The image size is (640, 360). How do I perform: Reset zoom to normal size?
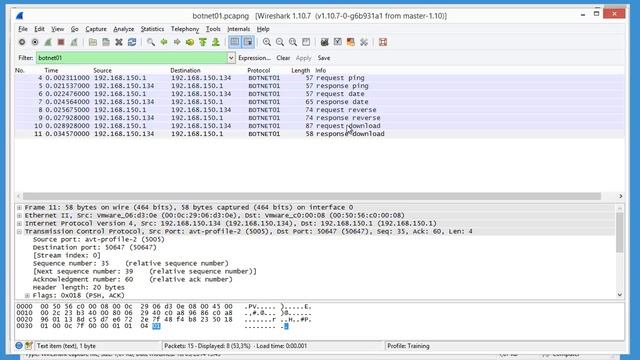click(x=293, y=42)
